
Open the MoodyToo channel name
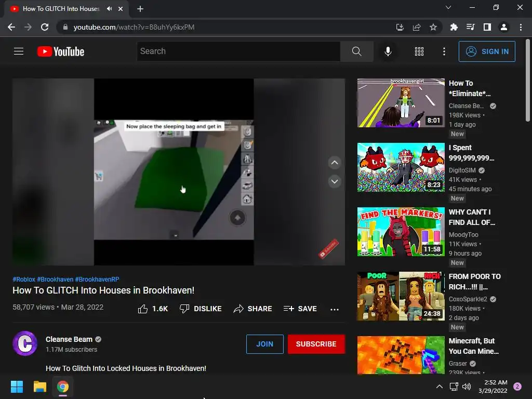[x=463, y=235]
